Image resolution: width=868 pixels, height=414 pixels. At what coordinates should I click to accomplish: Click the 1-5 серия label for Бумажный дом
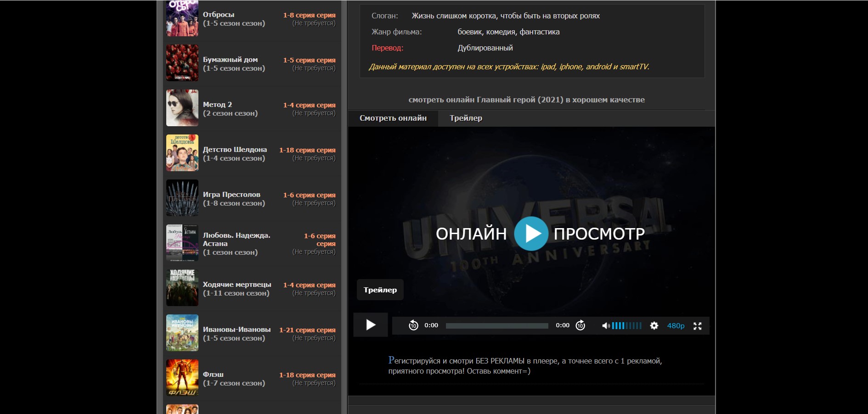(310, 60)
